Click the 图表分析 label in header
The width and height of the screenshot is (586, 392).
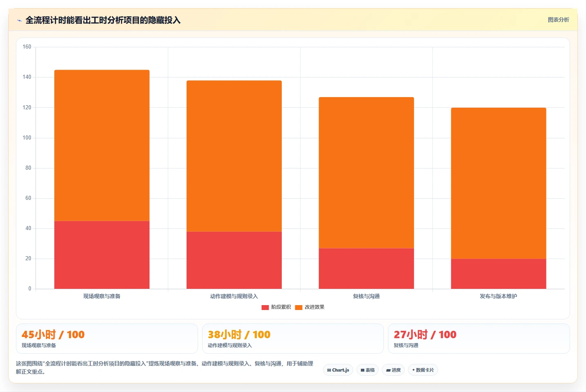pyautogui.click(x=558, y=20)
